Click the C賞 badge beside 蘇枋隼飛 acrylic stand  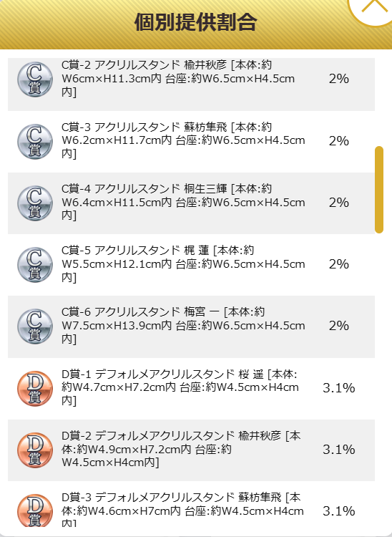pyautogui.click(x=35, y=141)
